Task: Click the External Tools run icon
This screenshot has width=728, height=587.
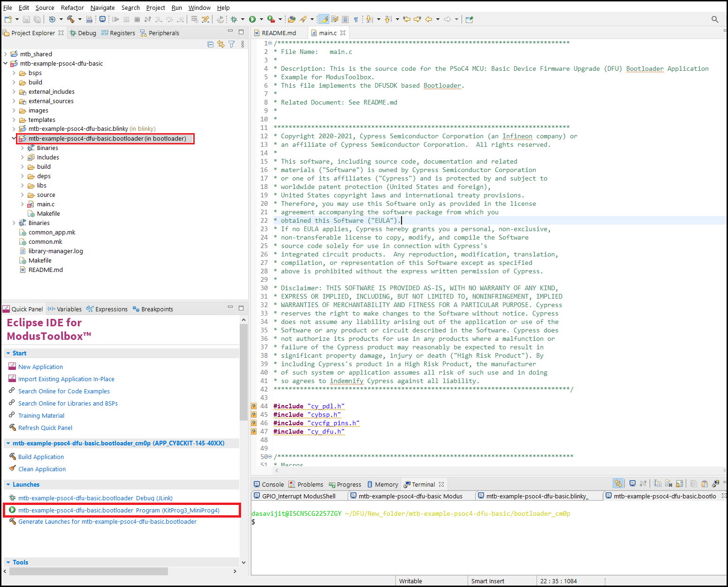Action: click(271, 19)
